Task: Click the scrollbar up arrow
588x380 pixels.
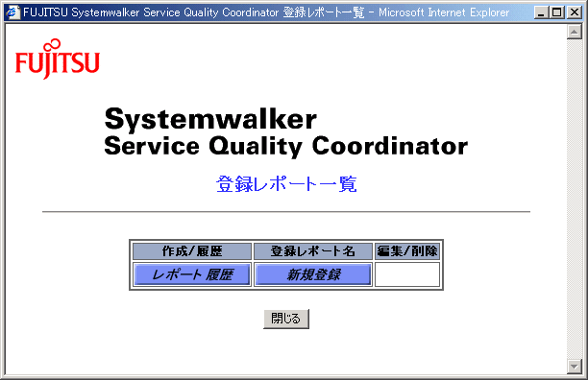Action: pos(575,32)
